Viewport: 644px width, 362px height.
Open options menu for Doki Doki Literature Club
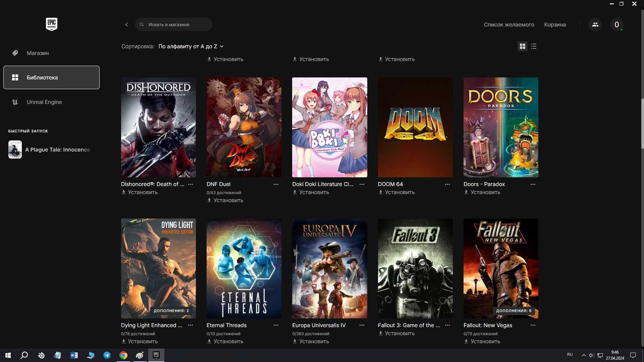point(362,184)
